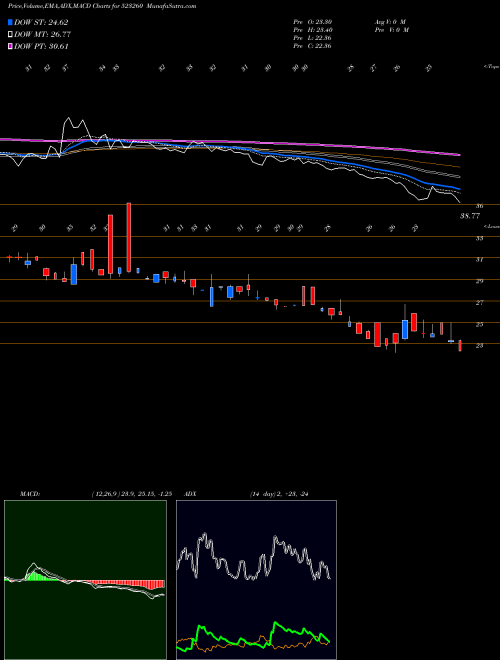Click the magenta DOW PT legend swatch
The image size is (500, 660).
(x=10, y=47)
